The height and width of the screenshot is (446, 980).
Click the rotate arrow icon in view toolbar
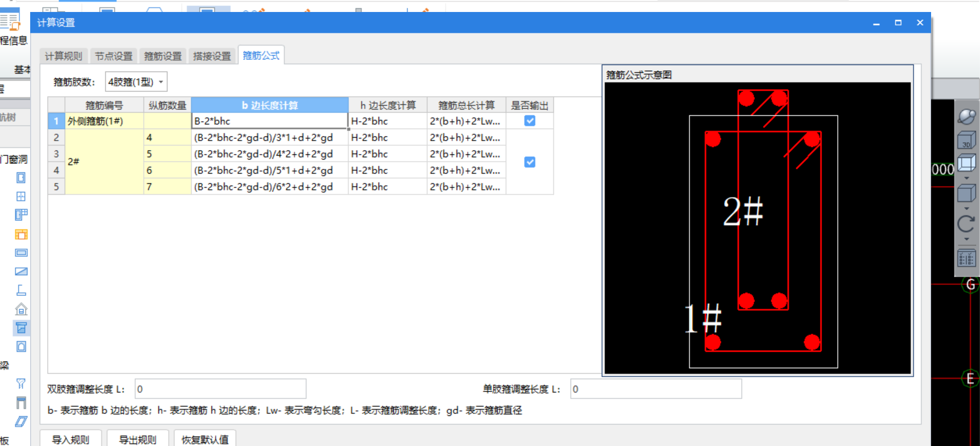pos(966,224)
